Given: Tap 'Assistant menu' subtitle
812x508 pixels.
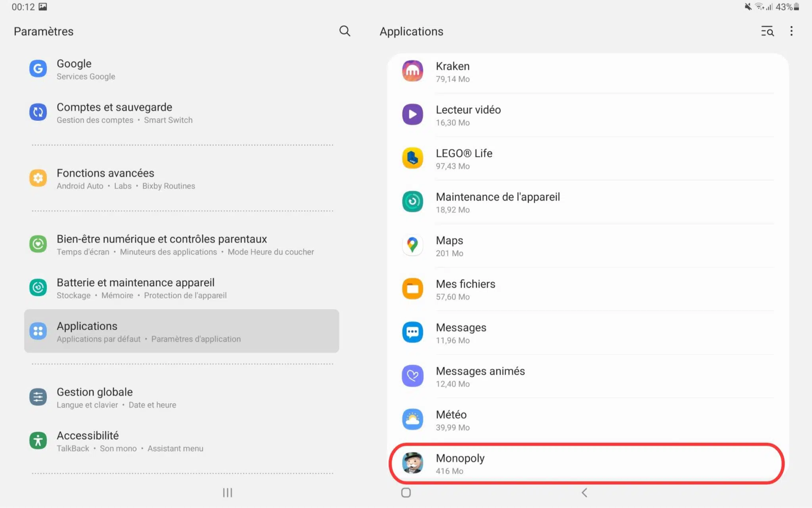Looking at the screenshot, I should tap(175, 449).
